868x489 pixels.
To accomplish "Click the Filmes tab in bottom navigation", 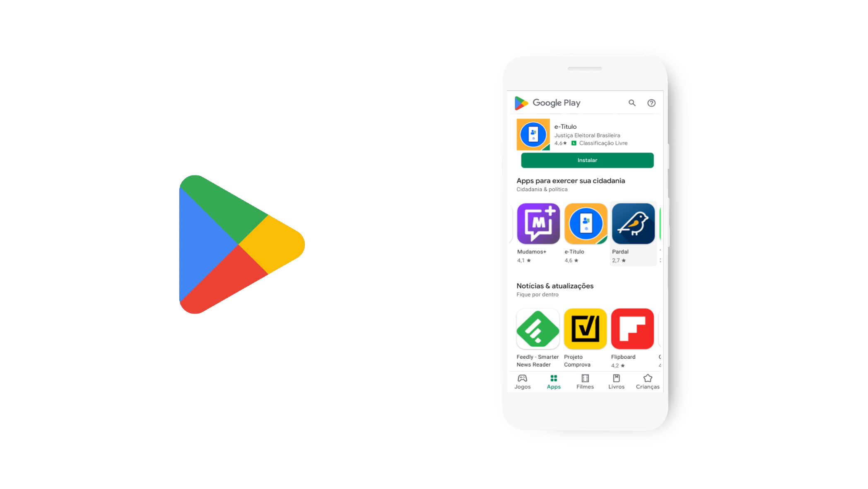I will coord(585,382).
